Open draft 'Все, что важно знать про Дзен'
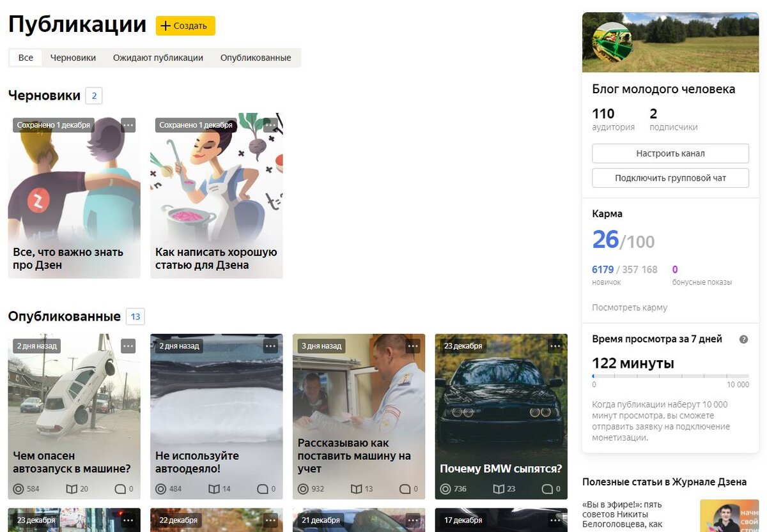 click(x=74, y=195)
